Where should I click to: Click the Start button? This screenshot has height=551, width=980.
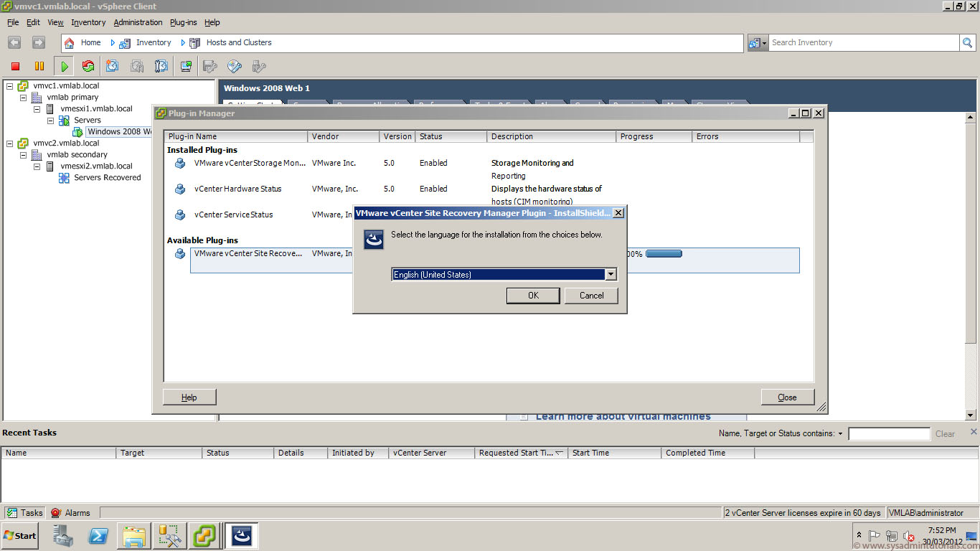click(20, 536)
